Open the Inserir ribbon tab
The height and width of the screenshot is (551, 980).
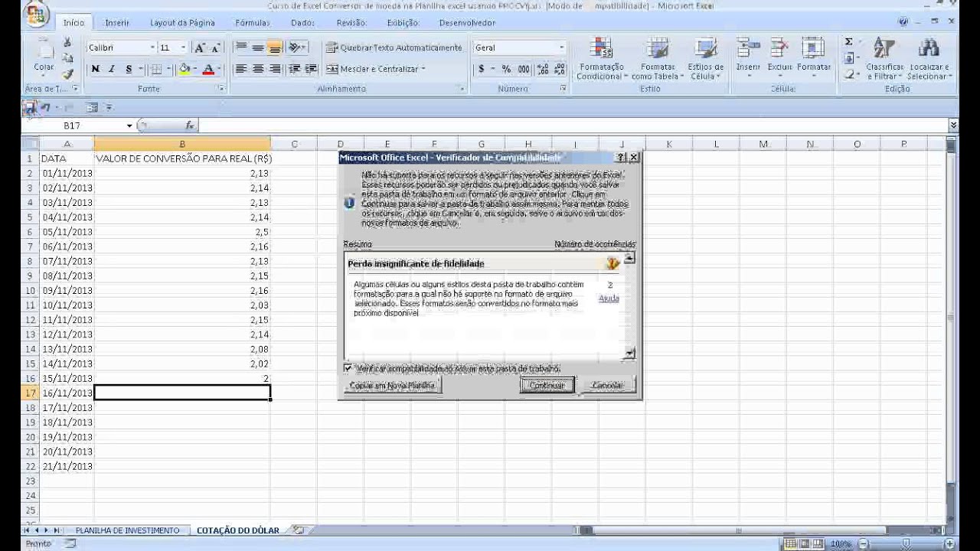click(x=117, y=23)
